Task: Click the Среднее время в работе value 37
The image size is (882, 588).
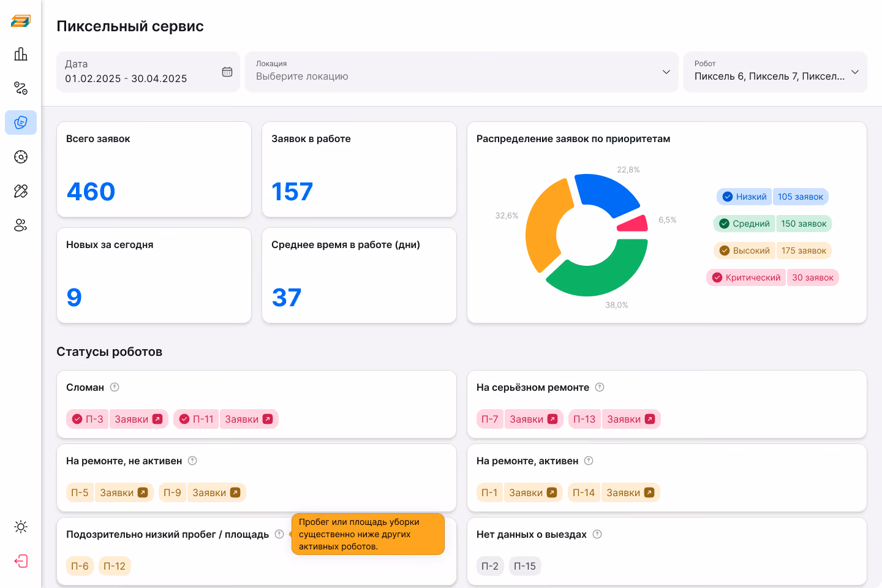Action: click(287, 298)
